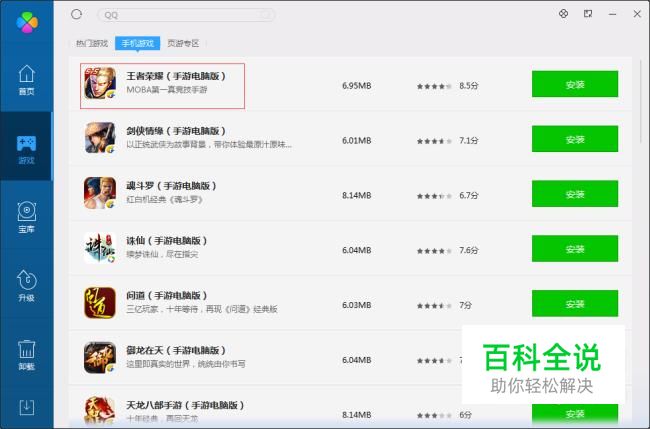Screen dimensions: 650x429
Task: Click the 诛仙 game icon
Action: point(100,248)
